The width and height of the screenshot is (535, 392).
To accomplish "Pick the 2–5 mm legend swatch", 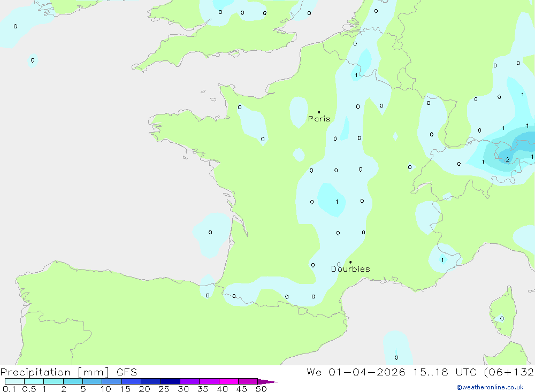I will pos(73,381).
